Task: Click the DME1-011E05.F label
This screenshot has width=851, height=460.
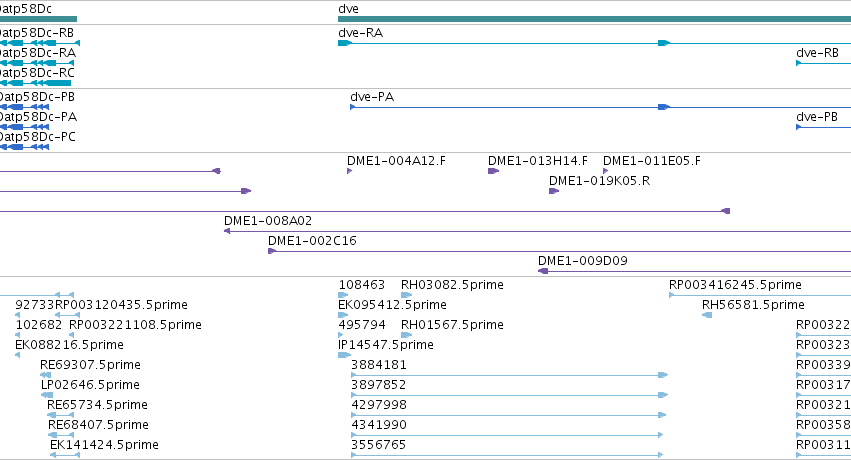Action: [651, 161]
